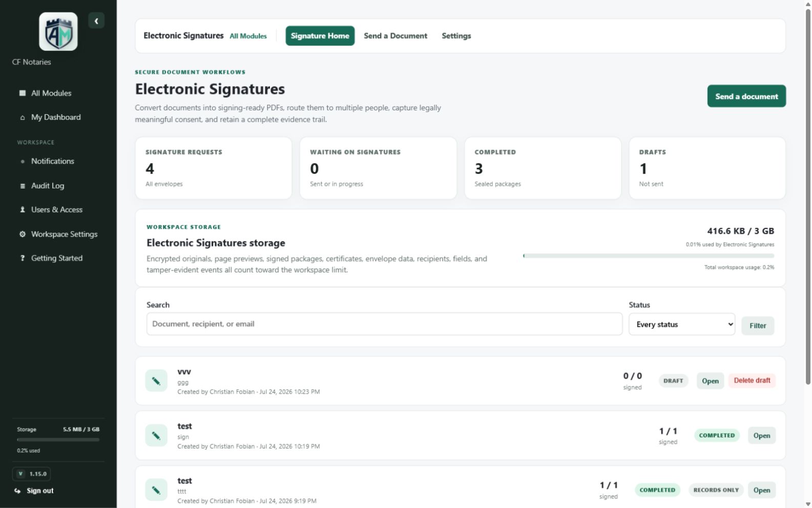The width and height of the screenshot is (812, 508).
Task: Open the Waiting on Signatures card
Action: 378,168
